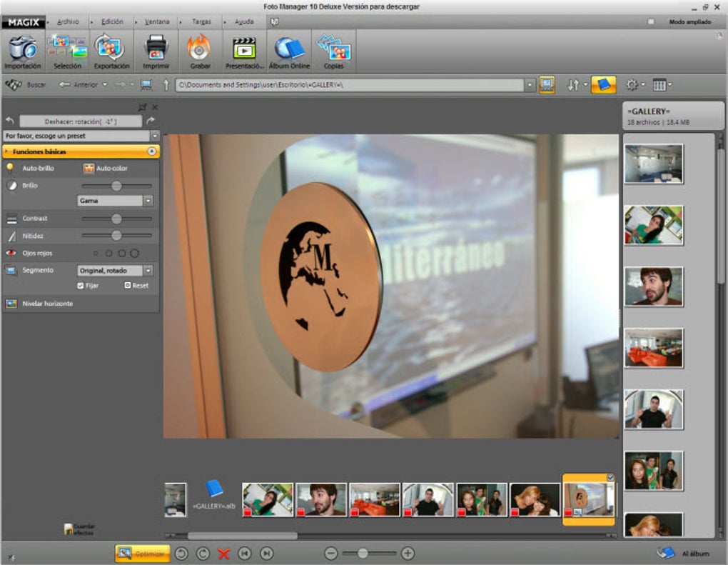728x565 pixels.
Task: Open the Anterior history dropdown arrow
Action: (x=104, y=84)
